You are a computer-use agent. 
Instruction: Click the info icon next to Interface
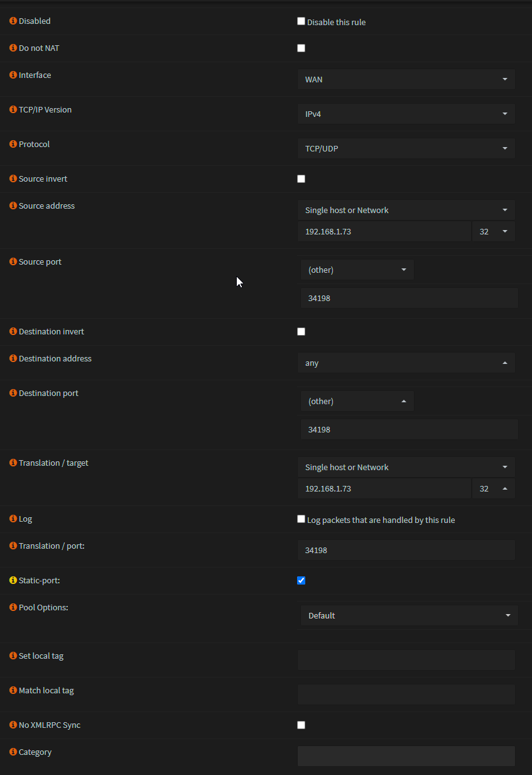point(13,75)
